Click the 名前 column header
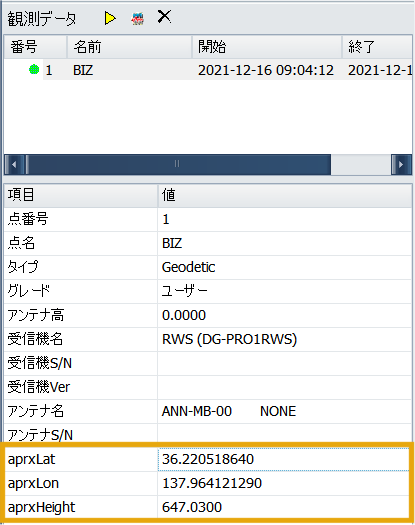Image resolution: width=415 pixels, height=525 pixels. click(x=129, y=47)
